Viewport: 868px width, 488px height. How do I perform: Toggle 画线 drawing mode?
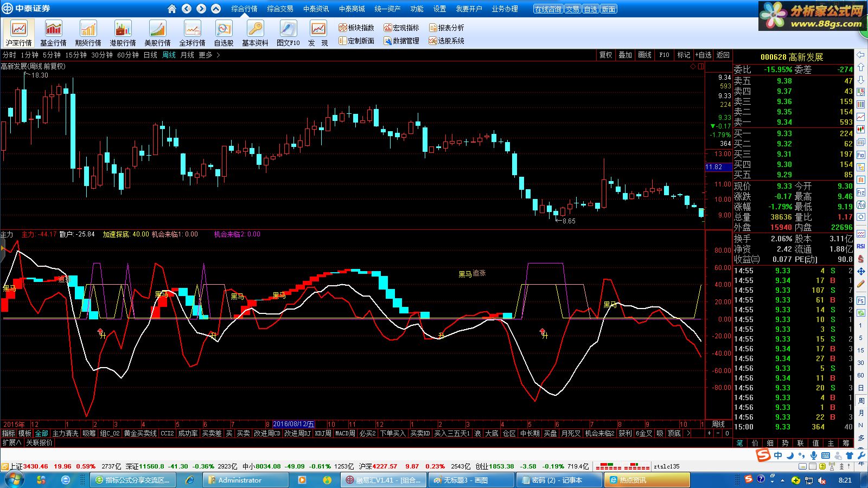pos(645,55)
